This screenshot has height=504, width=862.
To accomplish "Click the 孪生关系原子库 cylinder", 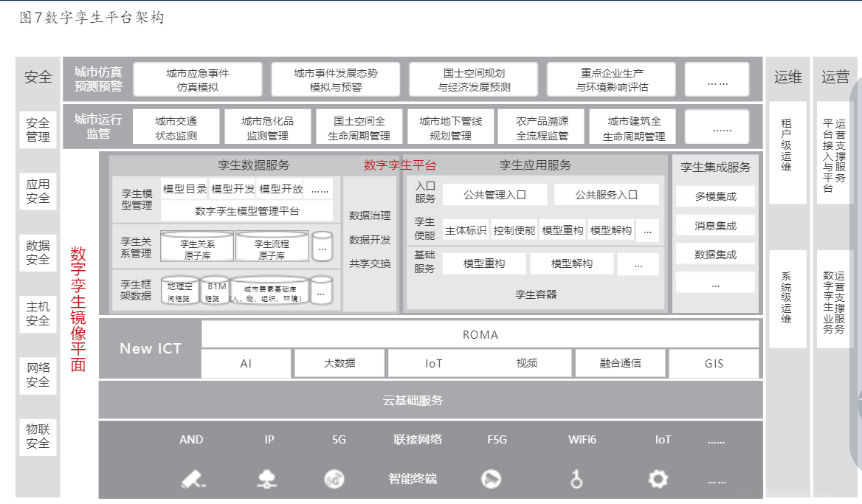I will (197, 246).
